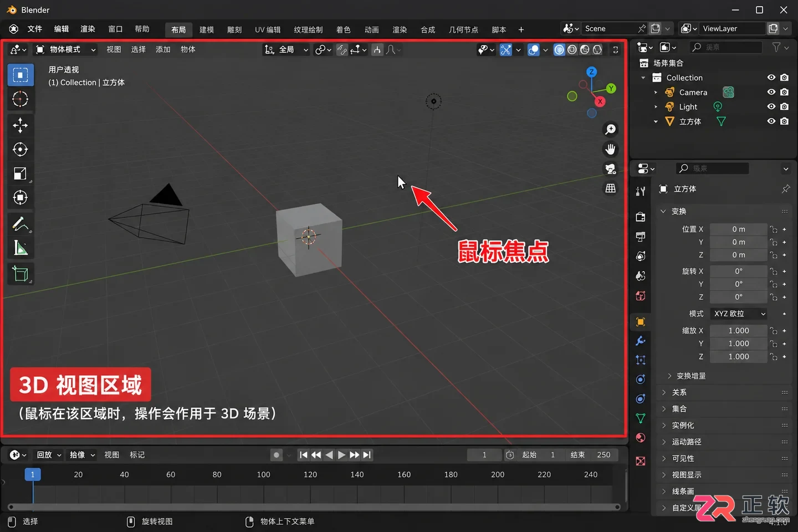Play animation forward in timeline

click(x=341, y=455)
